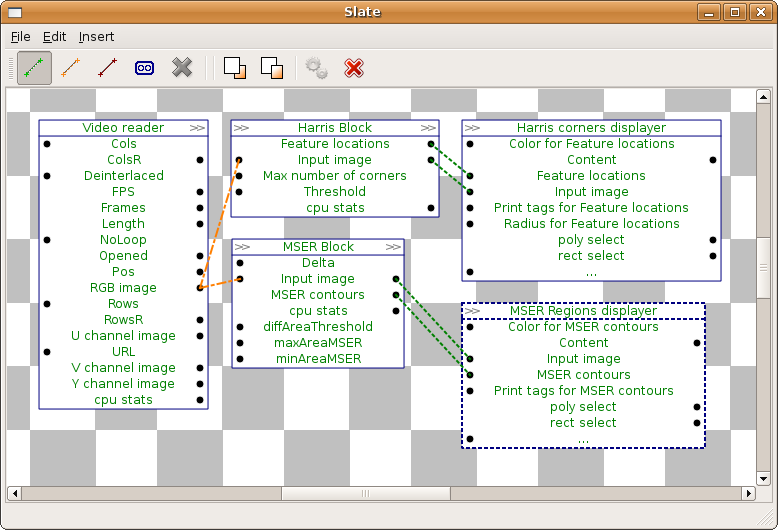The image size is (778, 530).
Task: Click the MSER Regions displayer title
Action: 584,311
